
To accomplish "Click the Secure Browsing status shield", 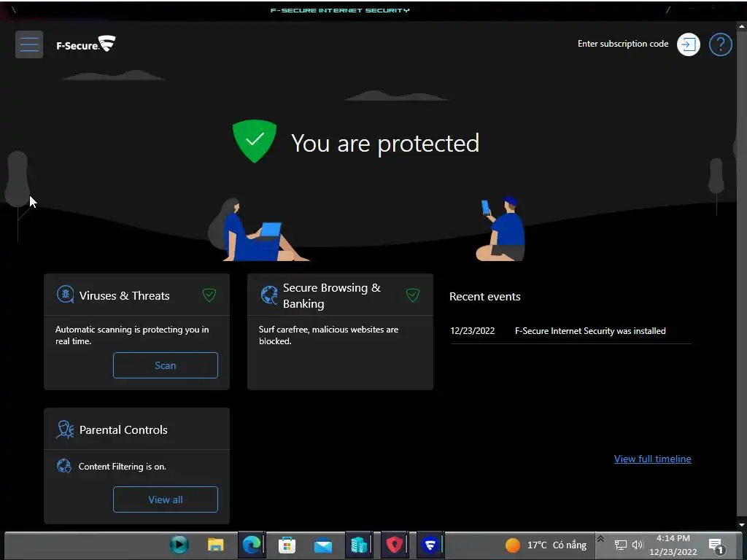I will pos(413,295).
